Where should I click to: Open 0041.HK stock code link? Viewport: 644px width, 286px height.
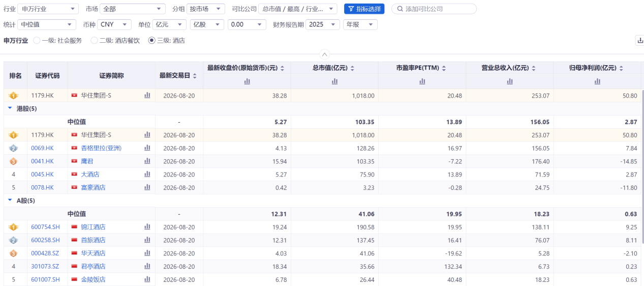42,161
